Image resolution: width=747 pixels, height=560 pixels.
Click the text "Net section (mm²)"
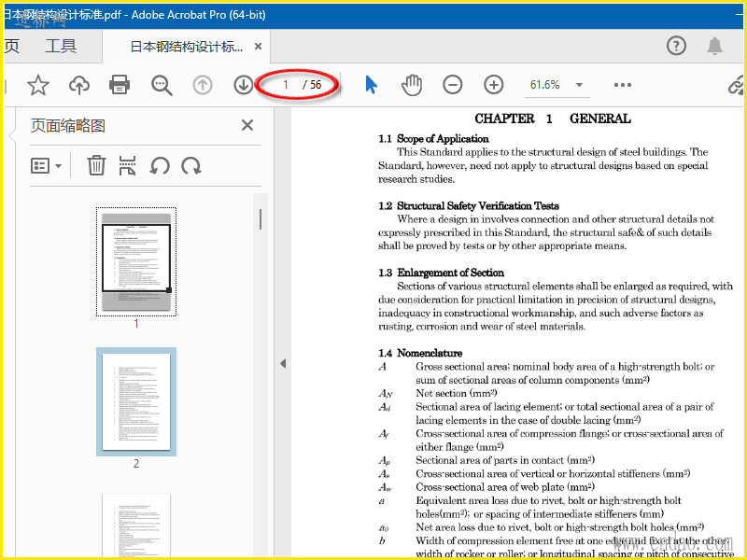457,393
